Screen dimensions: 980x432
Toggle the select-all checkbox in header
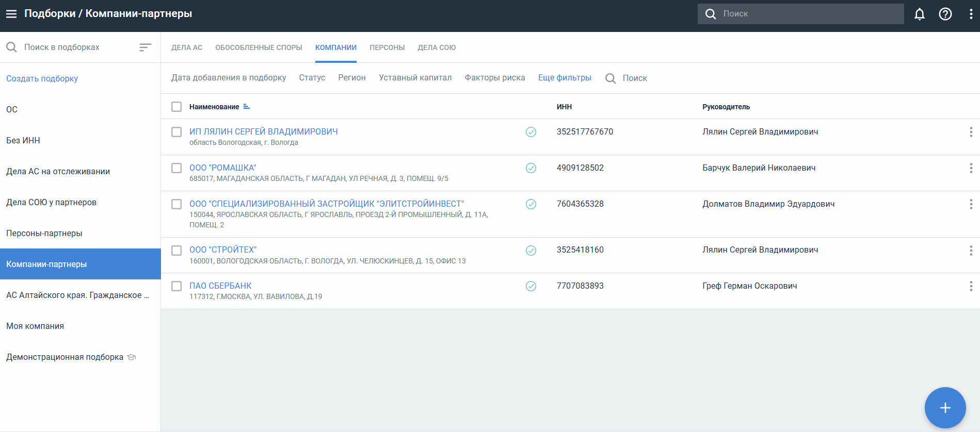tap(176, 107)
